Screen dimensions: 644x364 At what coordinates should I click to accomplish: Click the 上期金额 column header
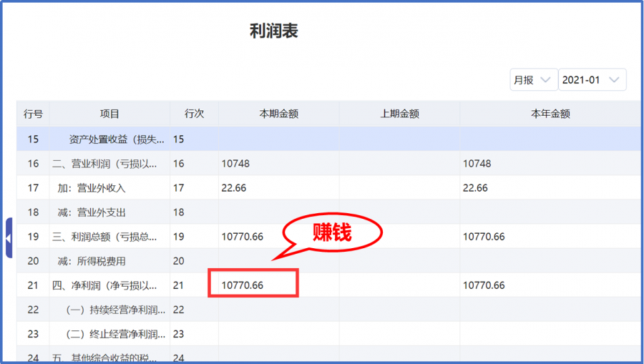pyautogui.click(x=399, y=114)
